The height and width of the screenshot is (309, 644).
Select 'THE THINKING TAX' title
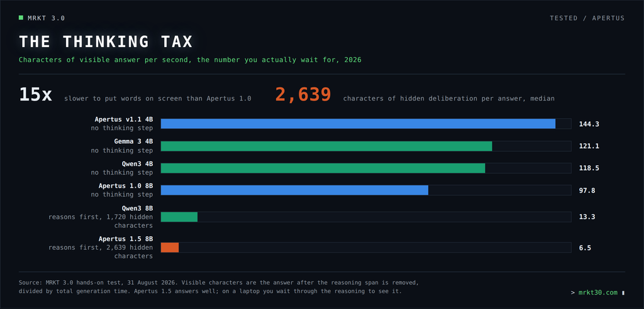(x=106, y=42)
